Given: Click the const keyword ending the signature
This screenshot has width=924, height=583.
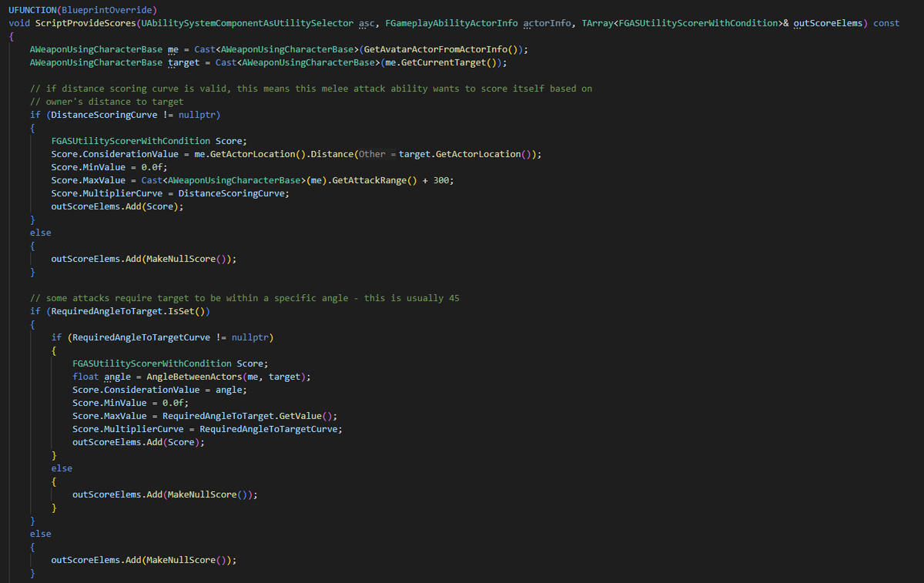Looking at the screenshot, I should click(x=886, y=23).
